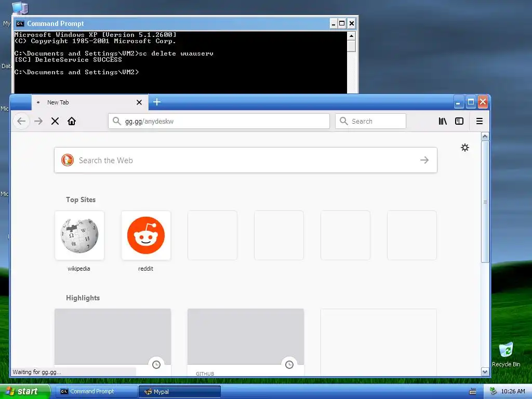The image size is (532, 399).
Task: Close the Mypal browser window
Action: coord(483,102)
